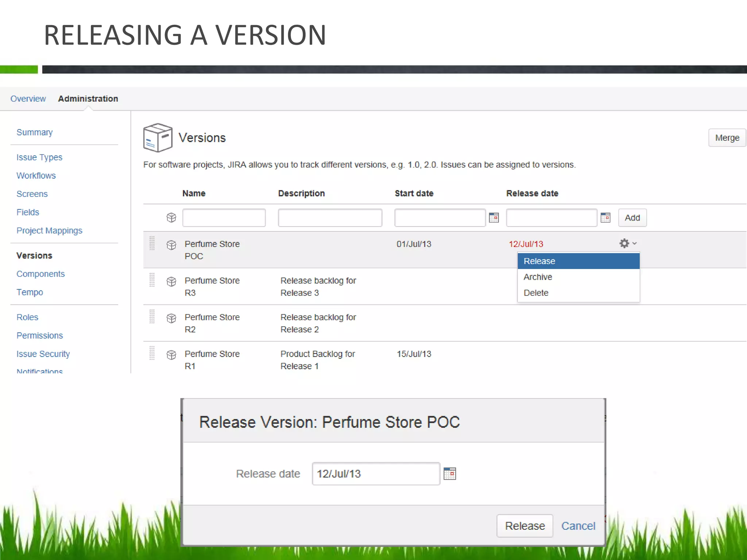The width and height of the screenshot is (747, 560).
Task: Click the Perfume Store POC version name
Action: click(212, 250)
